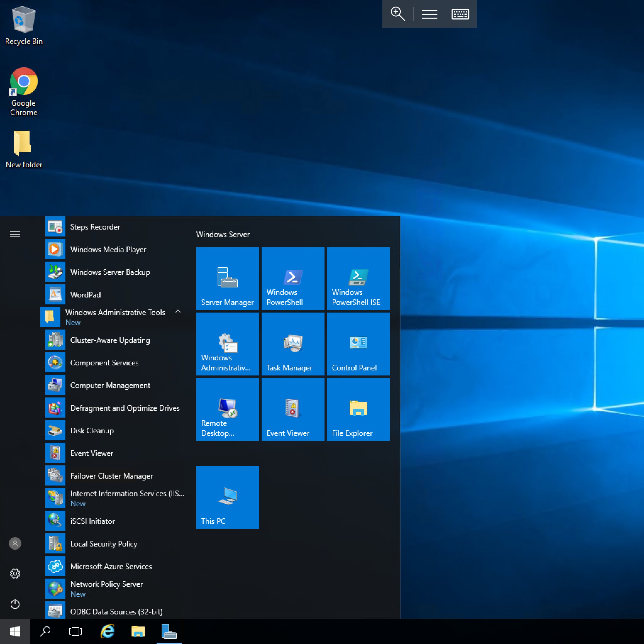Launch Remote Desktop from its tile
The height and width of the screenshot is (644, 644).
[x=227, y=409]
